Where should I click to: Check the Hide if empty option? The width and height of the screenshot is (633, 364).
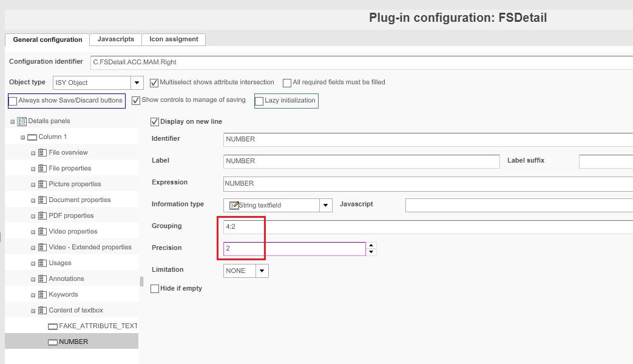pyautogui.click(x=155, y=289)
